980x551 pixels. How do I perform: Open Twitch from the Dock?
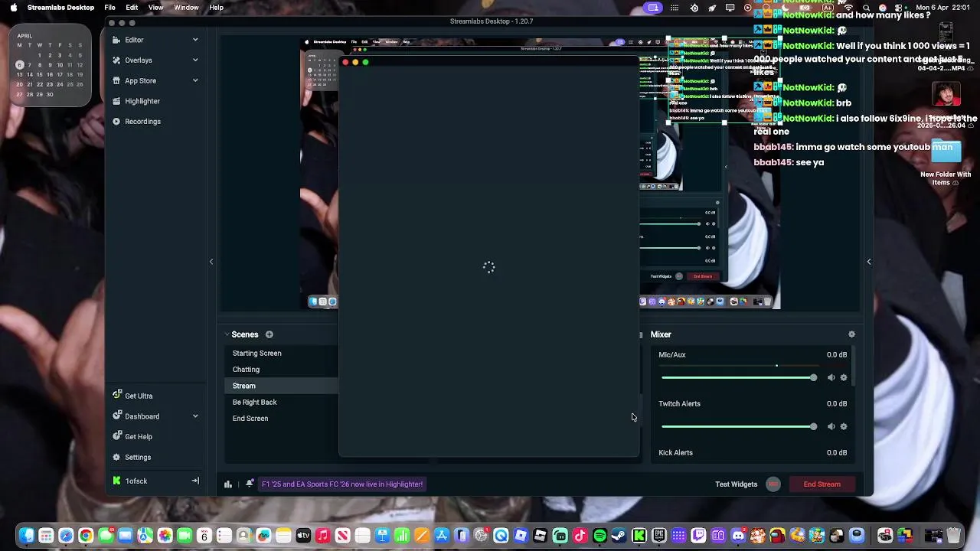coord(698,536)
